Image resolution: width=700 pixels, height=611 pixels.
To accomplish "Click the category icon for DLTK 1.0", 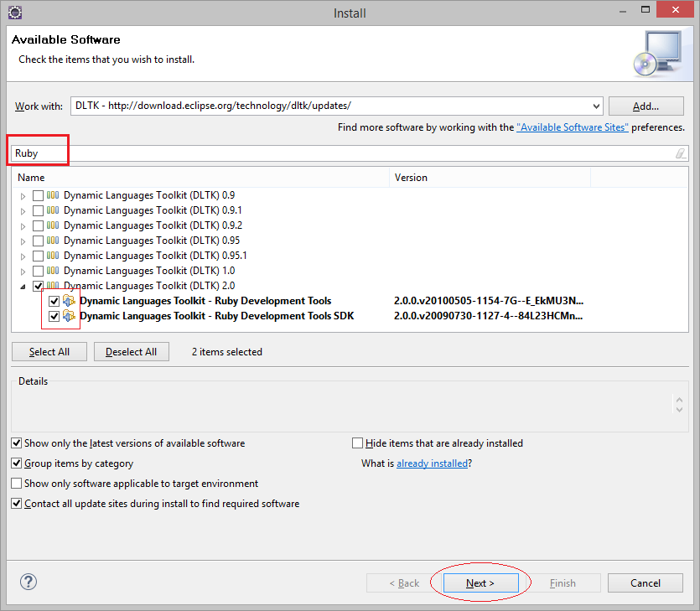I will (x=53, y=271).
